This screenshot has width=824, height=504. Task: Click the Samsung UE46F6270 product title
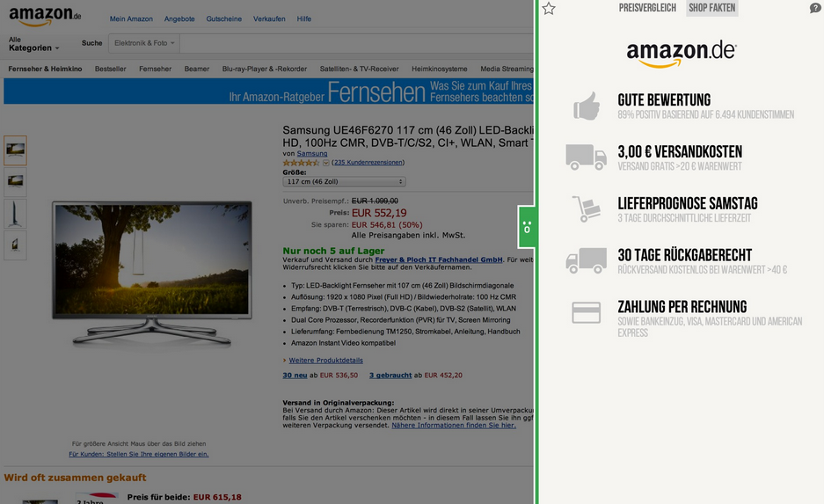408,136
